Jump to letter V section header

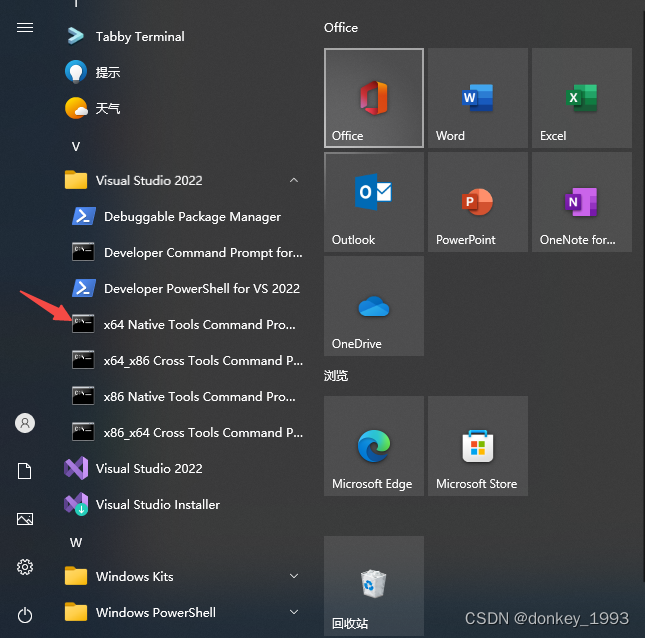[76, 146]
